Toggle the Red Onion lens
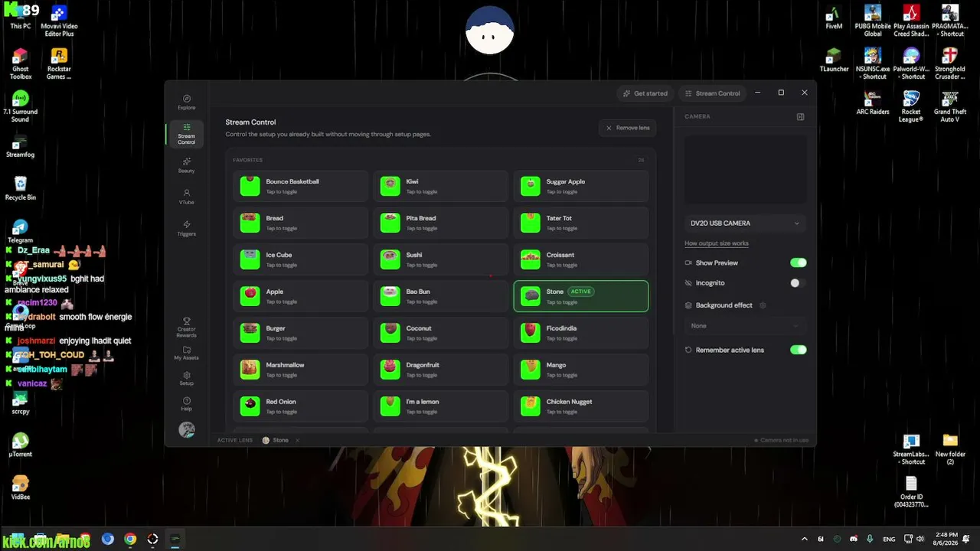This screenshot has width=980, height=551. [301, 406]
